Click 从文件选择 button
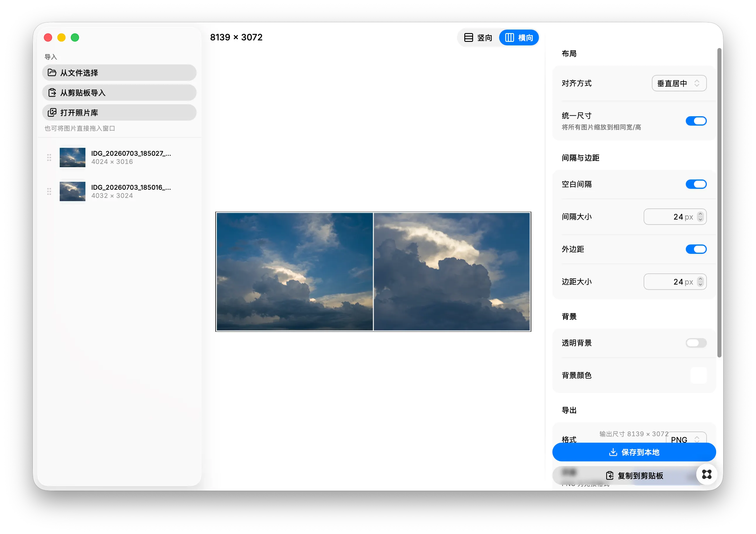 [x=119, y=73]
